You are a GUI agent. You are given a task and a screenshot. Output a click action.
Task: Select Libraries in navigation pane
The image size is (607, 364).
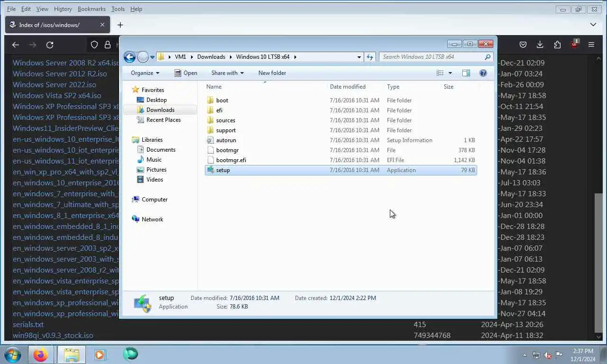(x=152, y=140)
